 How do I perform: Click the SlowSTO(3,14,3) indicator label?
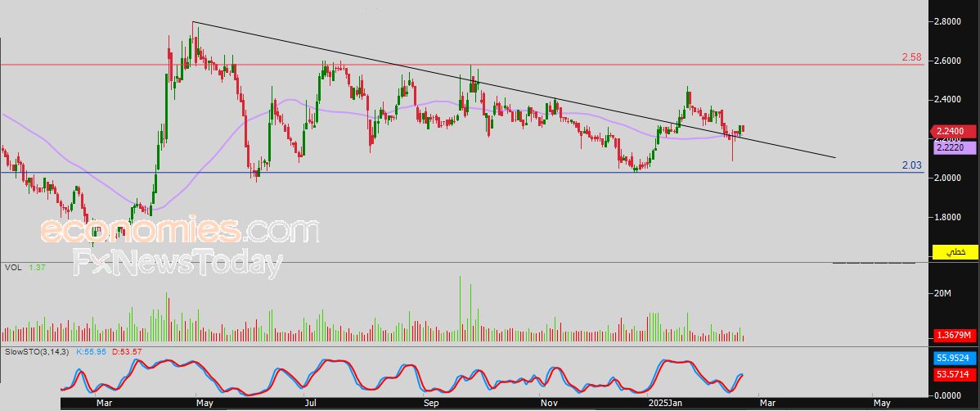point(36,352)
